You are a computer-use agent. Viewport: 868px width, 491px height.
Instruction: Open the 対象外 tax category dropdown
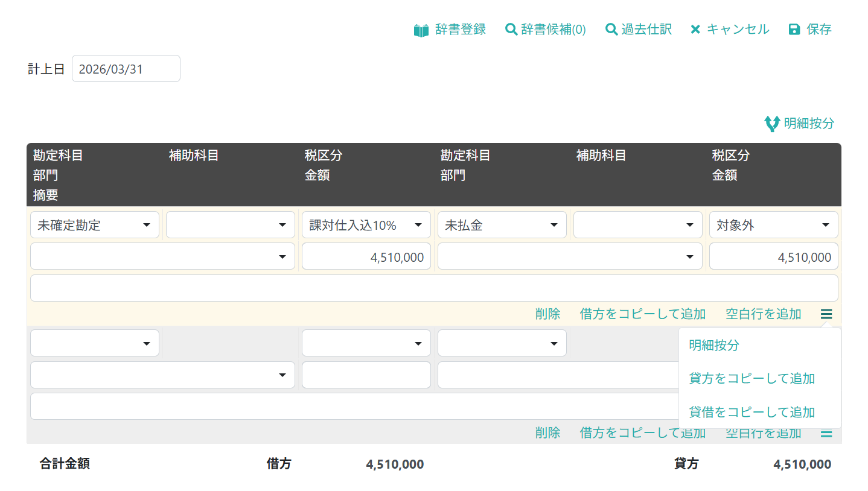coord(773,225)
